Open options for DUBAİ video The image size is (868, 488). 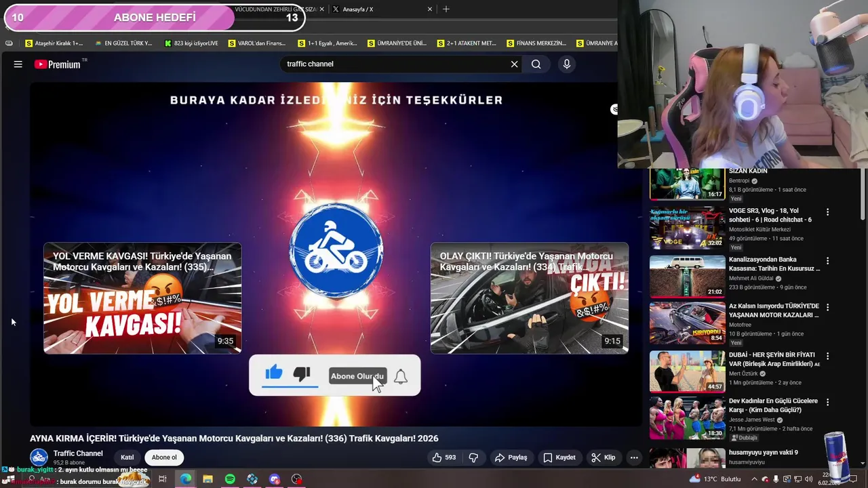click(x=827, y=355)
